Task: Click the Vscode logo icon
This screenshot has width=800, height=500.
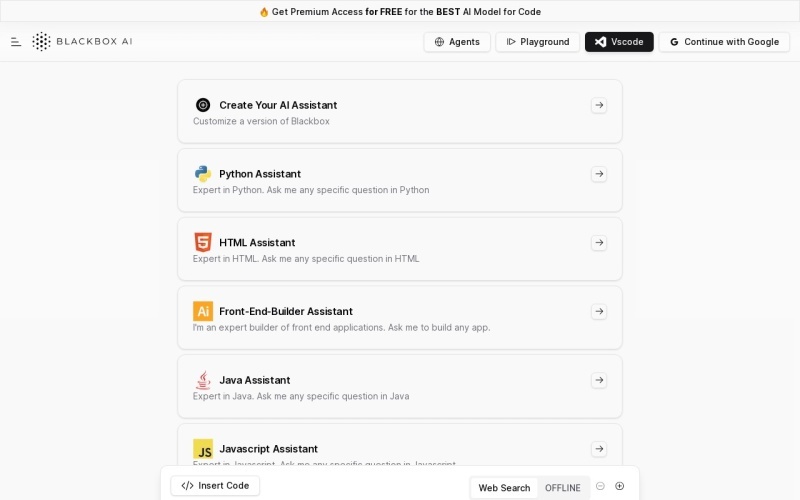Action: pyautogui.click(x=601, y=42)
